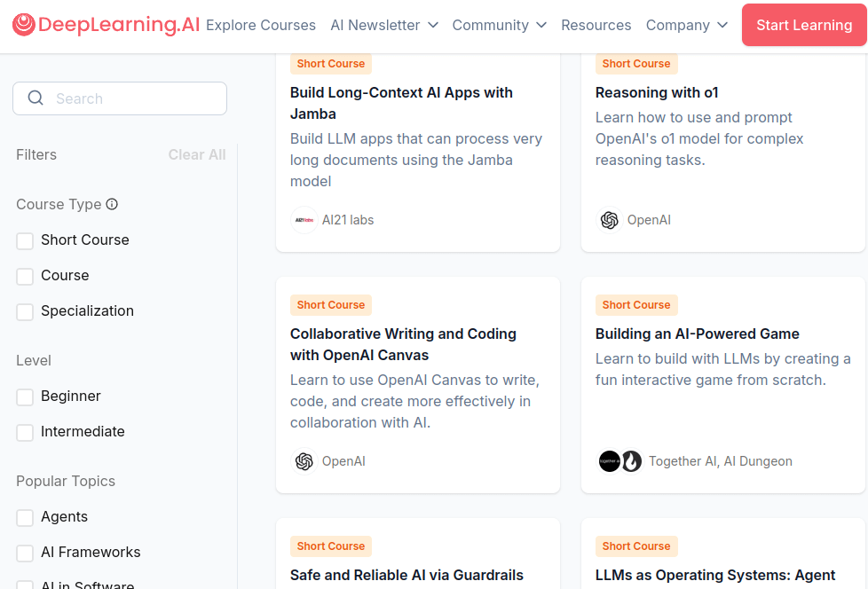The image size is (868, 589).
Task: Click OpenAI logo on Reasoning with o1 card
Action: 609,220
